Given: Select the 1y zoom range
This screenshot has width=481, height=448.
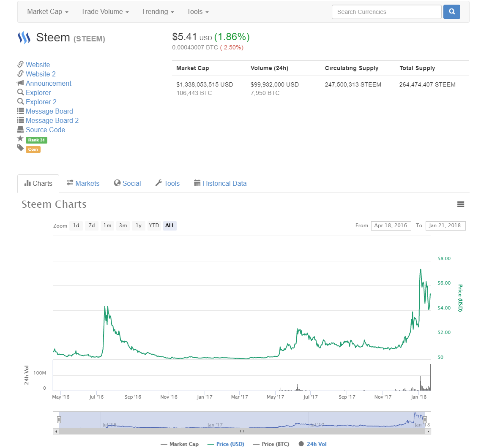Looking at the screenshot, I should 139,225.
